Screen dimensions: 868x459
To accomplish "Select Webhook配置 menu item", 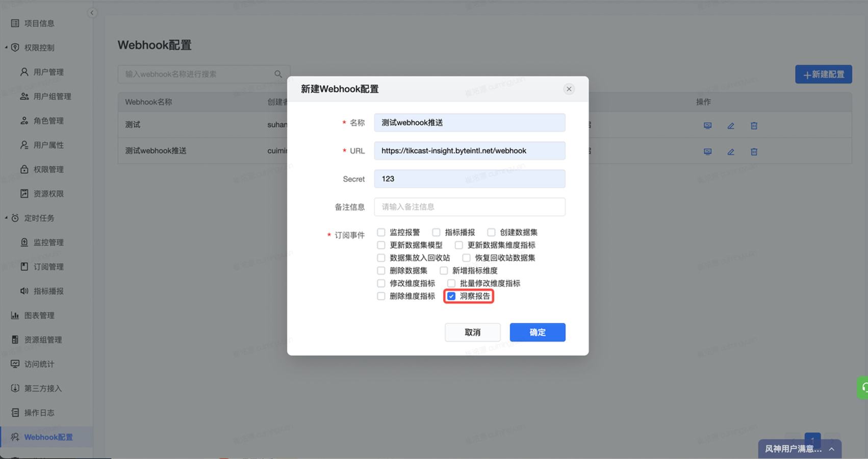I will click(46, 437).
